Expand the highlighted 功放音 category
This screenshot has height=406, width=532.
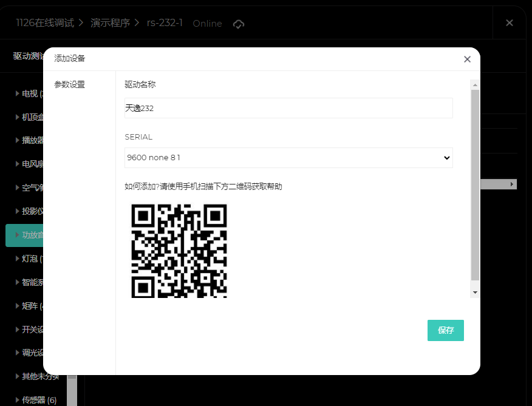17,235
